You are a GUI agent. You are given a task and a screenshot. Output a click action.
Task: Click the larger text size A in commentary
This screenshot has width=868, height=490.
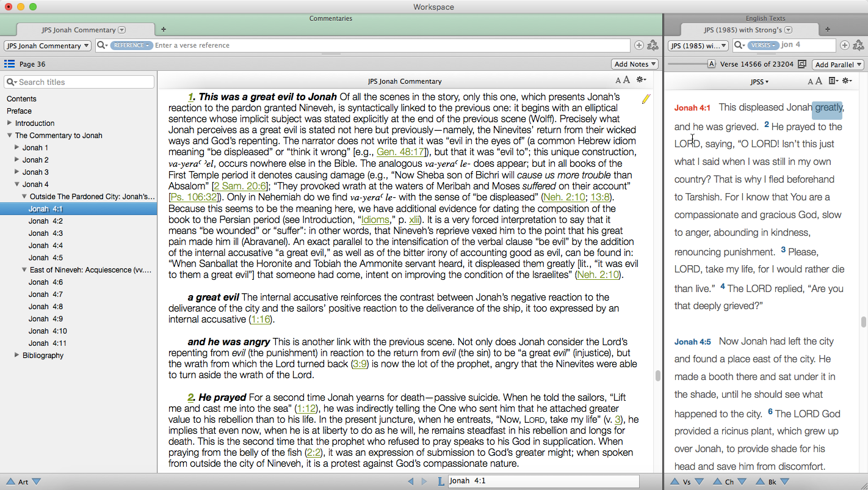pos(626,81)
